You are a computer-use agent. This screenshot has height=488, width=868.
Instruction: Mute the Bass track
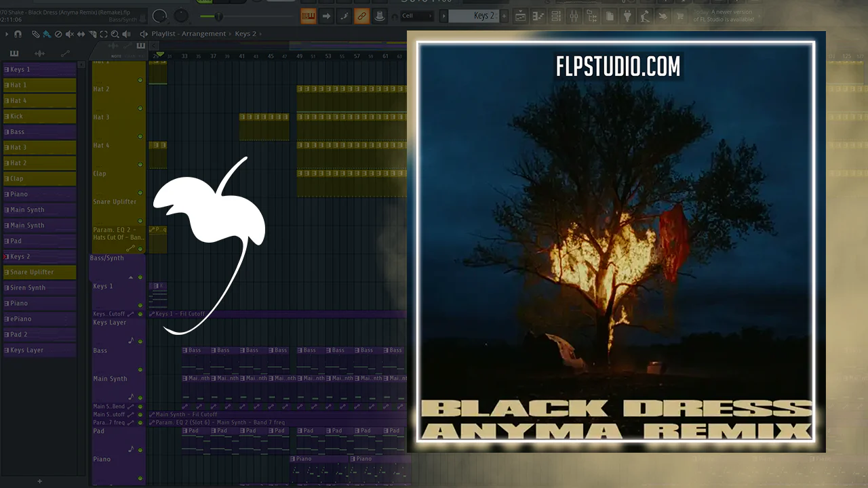140,370
